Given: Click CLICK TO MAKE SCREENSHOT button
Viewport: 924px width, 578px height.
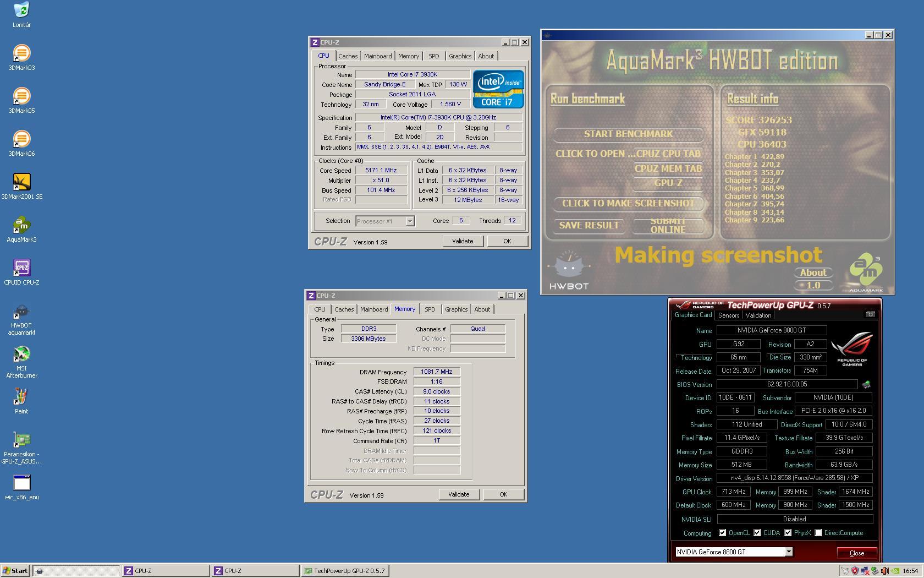Looking at the screenshot, I should pyautogui.click(x=628, y=203).
